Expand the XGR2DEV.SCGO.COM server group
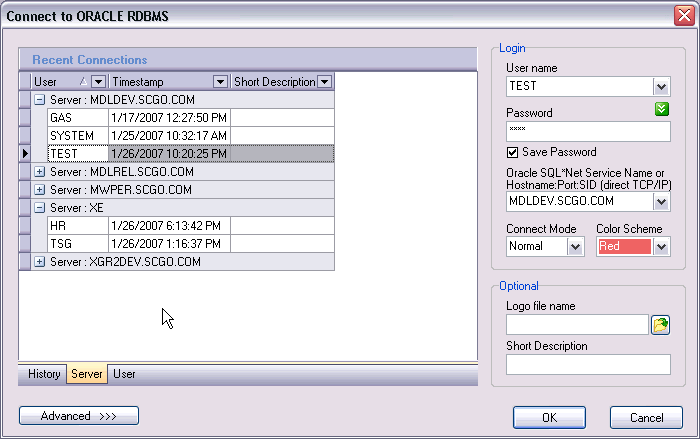Image resolution: width=700 pixels, height=439 pixels. [40, 262]
